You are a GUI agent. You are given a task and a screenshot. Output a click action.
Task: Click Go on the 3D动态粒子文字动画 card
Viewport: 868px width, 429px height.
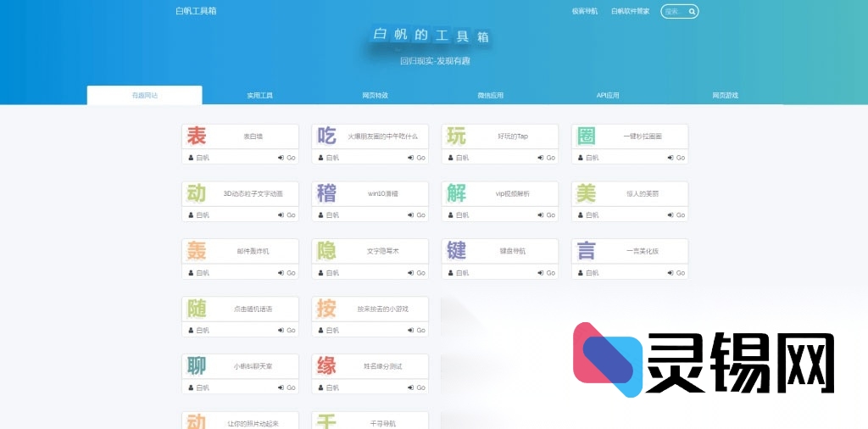[x=287, y=215]
